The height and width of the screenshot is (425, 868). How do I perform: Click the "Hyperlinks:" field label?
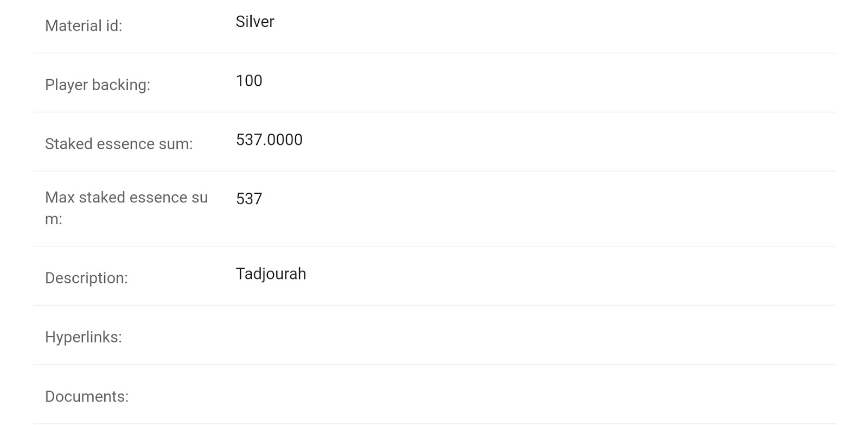click(x=84, y=338)
